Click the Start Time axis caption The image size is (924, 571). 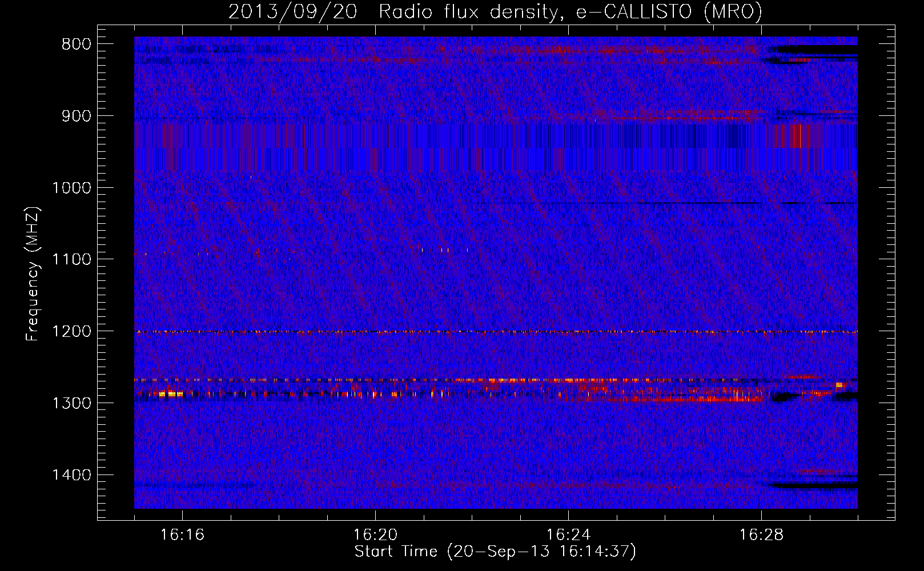coord(495,552)
